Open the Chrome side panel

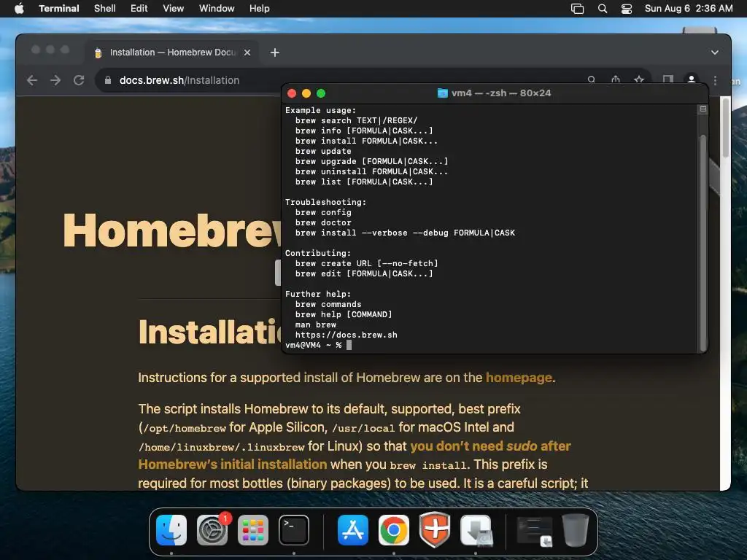tap(668, 79)
